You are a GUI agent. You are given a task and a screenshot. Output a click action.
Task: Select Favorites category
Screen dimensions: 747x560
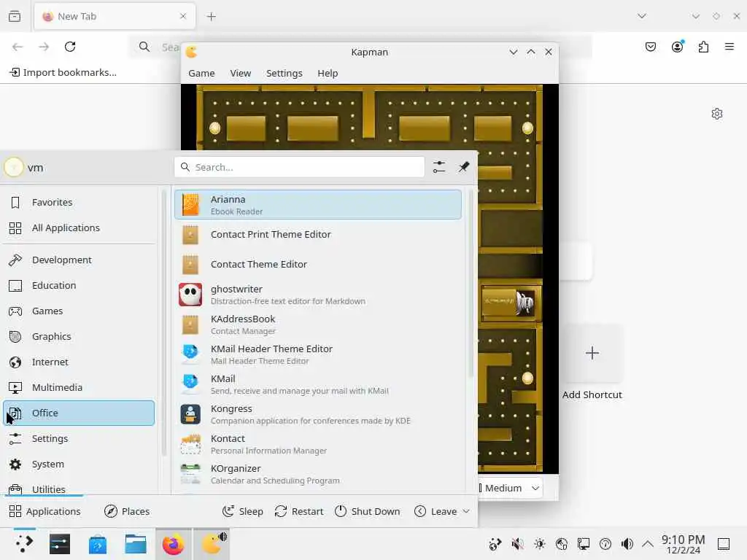coord(79,203)
